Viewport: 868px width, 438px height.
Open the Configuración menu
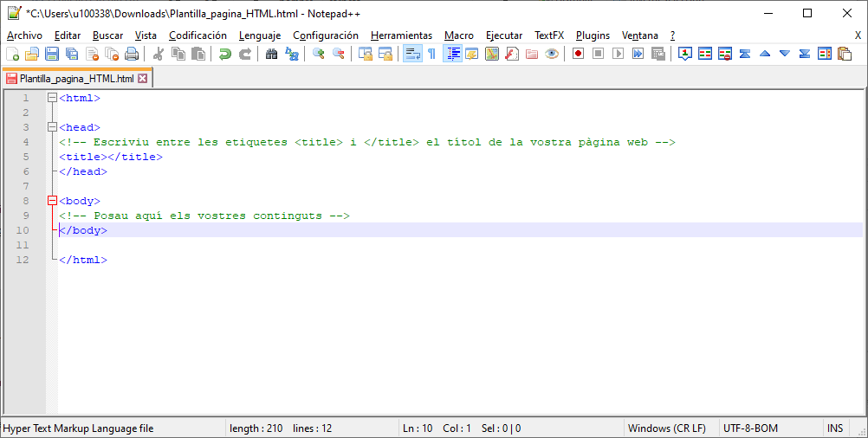click(326, 35)
